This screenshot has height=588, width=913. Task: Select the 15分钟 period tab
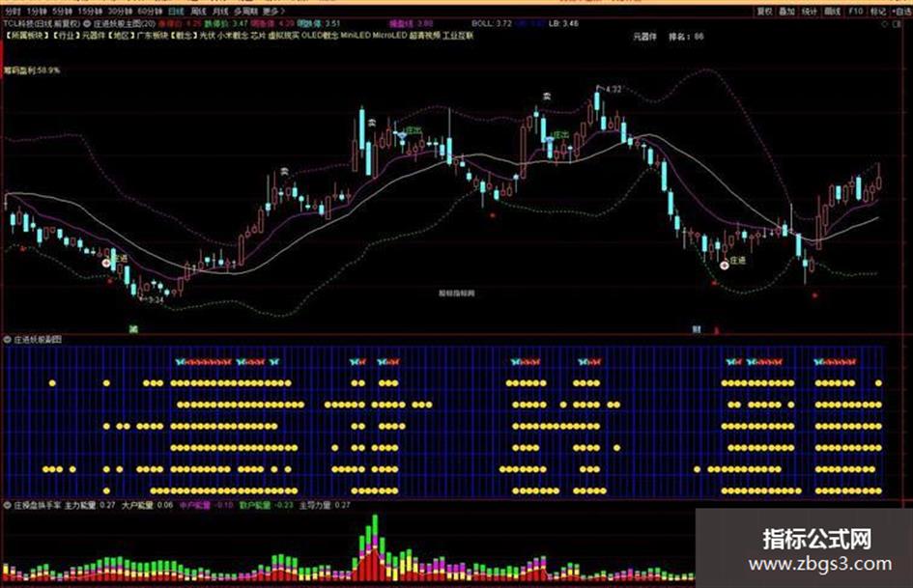click(90, 12)
